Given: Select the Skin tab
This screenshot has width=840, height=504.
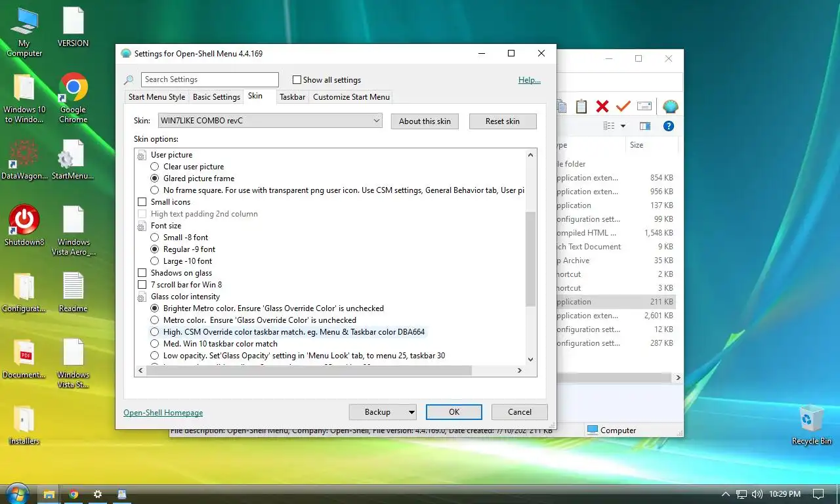Looking at the screenshot, I should point(255,96).
